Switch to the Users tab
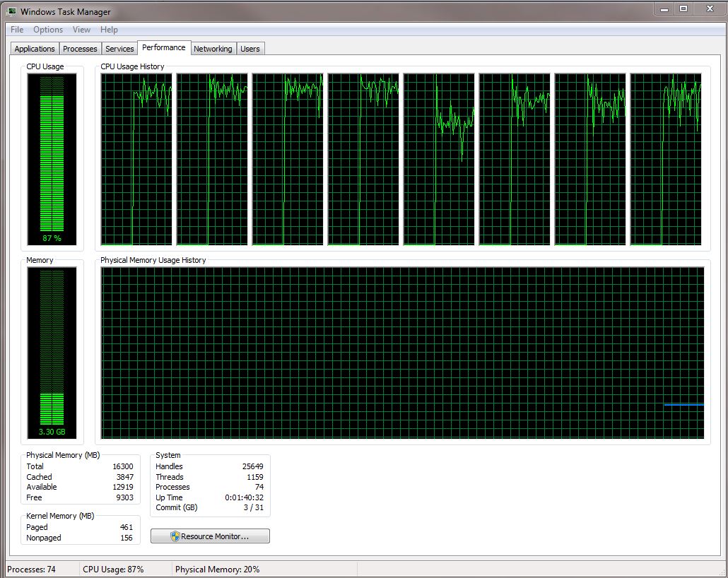Viewport: 728px width, 578px height. [250, 49]
